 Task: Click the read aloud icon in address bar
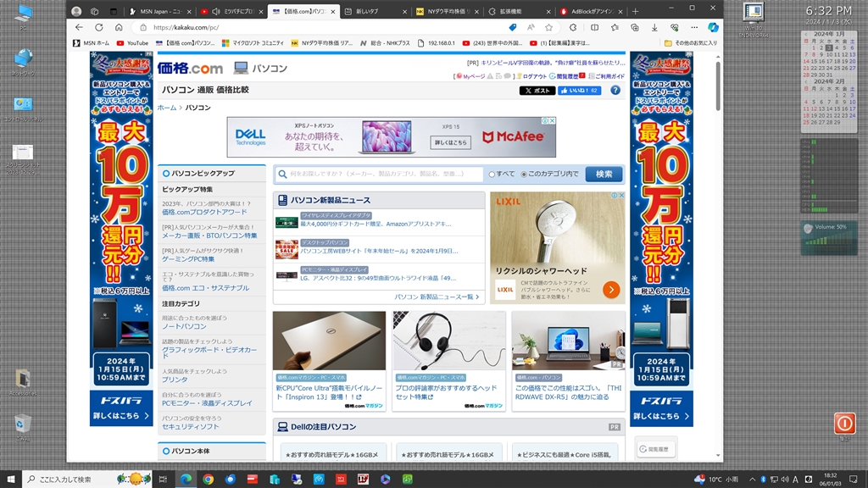pyautogui.click(x=531, y=27)
